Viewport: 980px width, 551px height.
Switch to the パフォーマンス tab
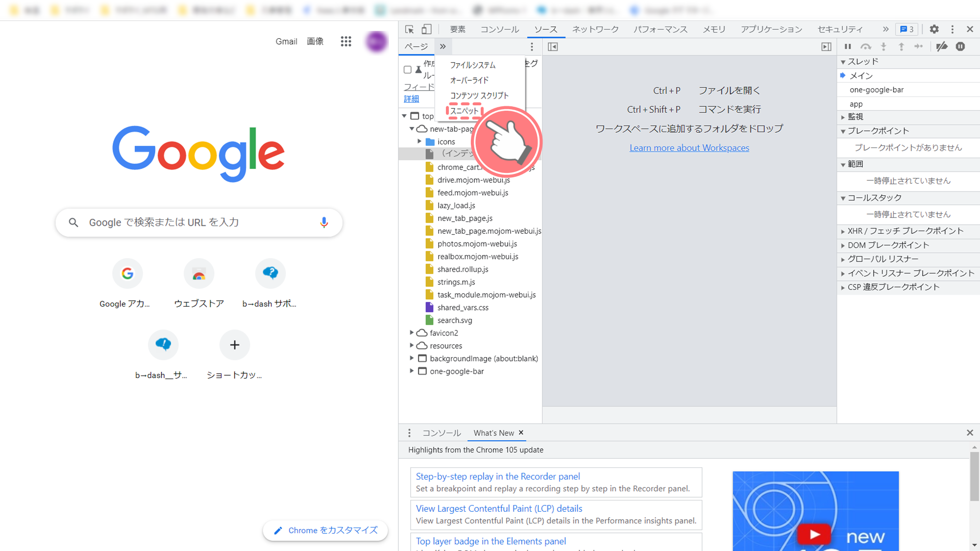(660, 29)
